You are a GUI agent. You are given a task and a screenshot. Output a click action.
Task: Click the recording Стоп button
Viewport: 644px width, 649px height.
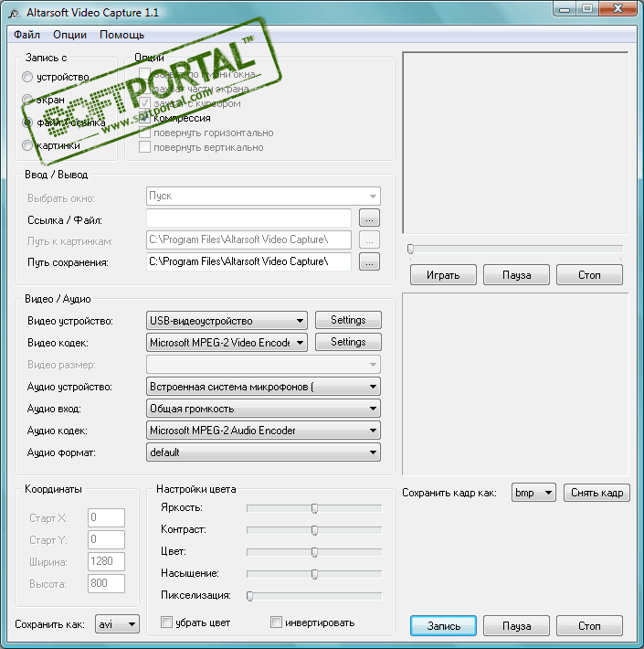pos(589,625)
